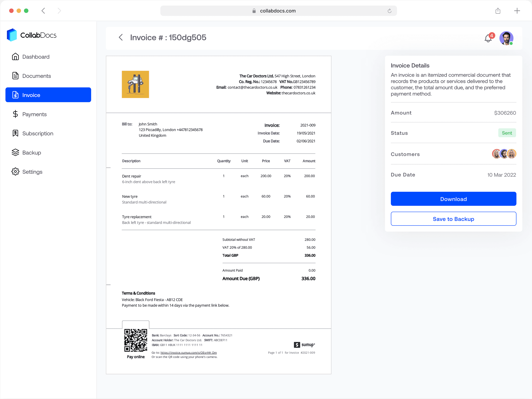Click the Download button

[x=453, y=199]
